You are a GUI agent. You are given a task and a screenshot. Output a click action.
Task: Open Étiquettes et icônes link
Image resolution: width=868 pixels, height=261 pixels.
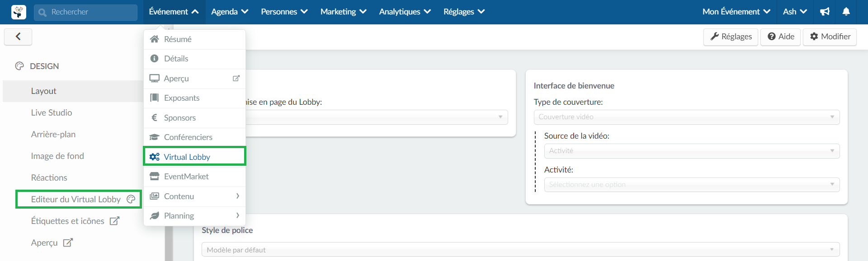(x=67, y=221)
